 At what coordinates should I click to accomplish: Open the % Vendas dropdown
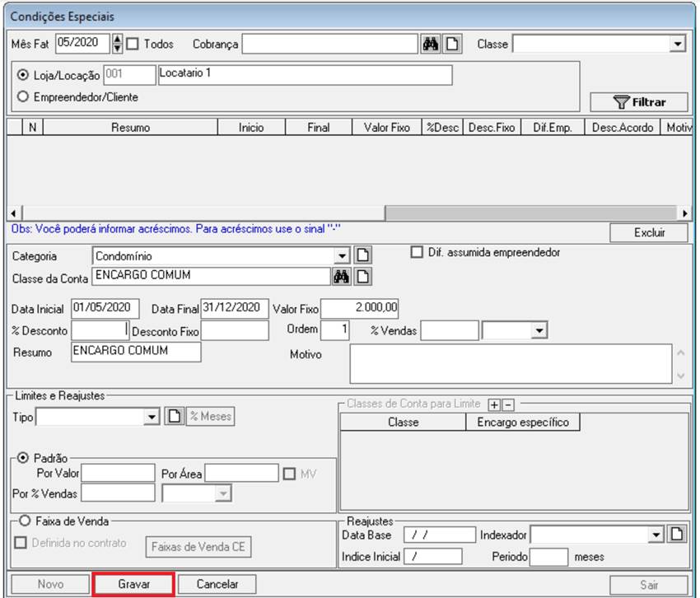tap(539, 330)
